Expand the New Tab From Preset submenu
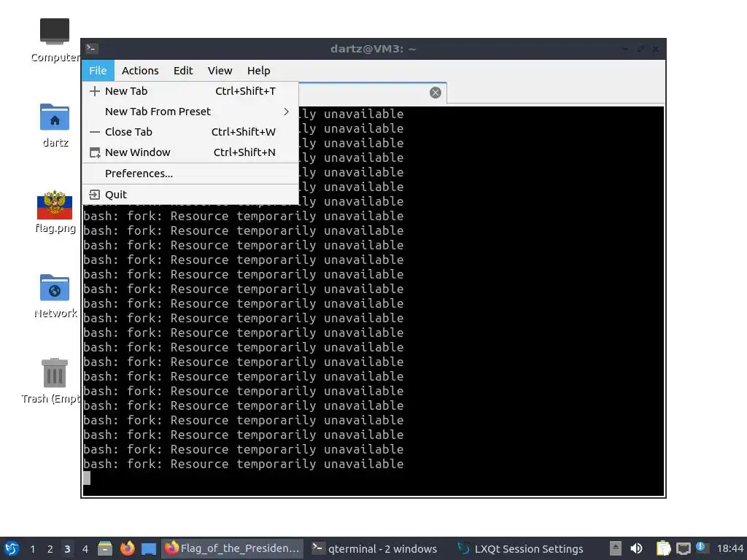747x560 pixels. pyautogui.click(x=190, y=112)
